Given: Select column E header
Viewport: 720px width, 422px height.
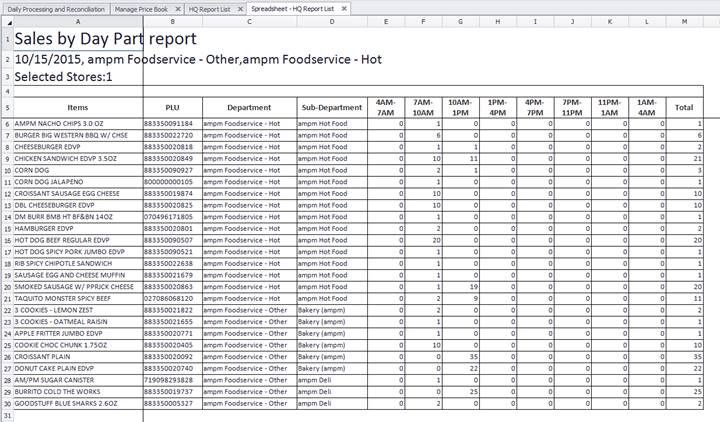Looking at the screenshot, I should point(386,22).
